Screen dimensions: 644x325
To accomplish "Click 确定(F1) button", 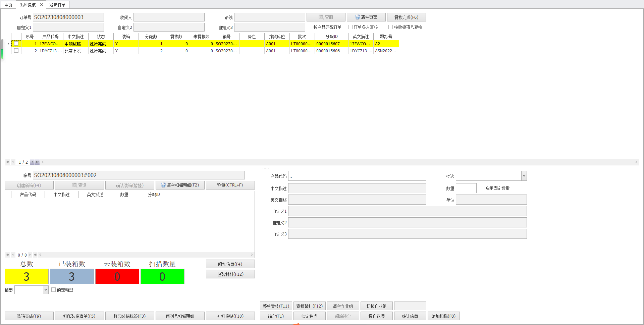I will [x=276, y=316].
